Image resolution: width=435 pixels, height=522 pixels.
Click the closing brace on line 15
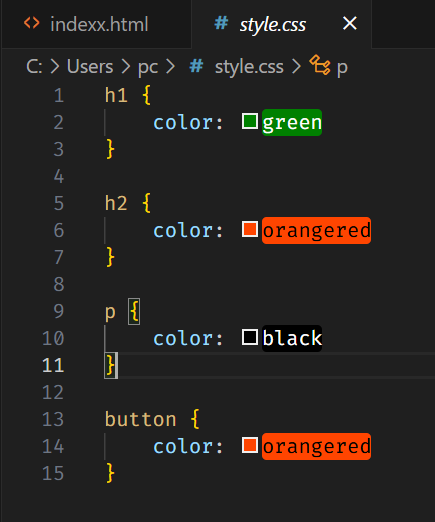click(110, 473)
